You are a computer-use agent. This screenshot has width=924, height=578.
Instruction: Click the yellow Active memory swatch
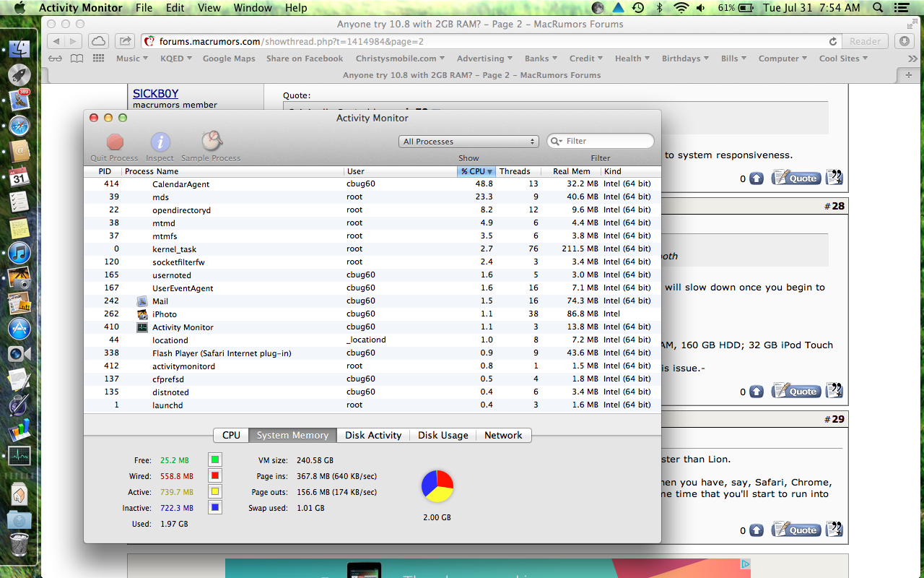214,491
